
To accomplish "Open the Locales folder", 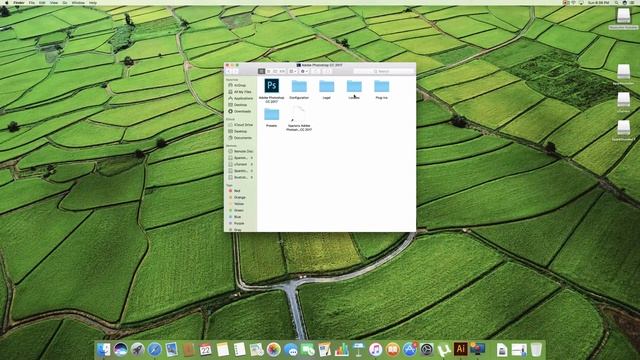I will 354,86.
